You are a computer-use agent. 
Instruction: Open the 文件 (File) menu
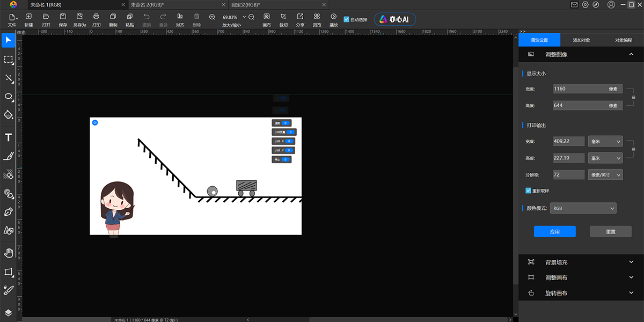pos(12,20)
